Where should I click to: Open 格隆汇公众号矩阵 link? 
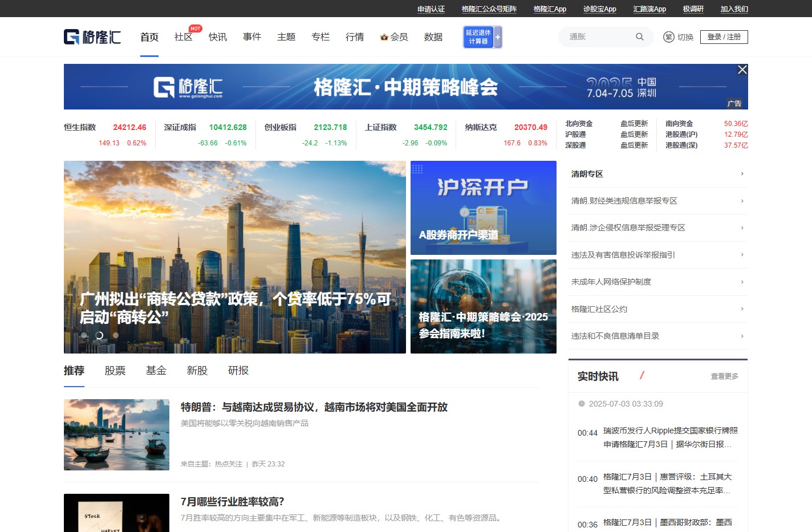coord(489,9)
